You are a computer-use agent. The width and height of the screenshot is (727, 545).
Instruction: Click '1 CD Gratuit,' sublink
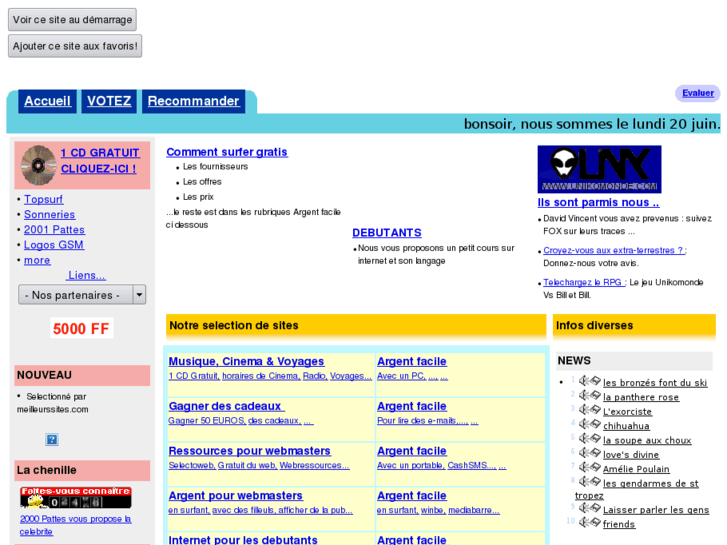tap(194, 376)
